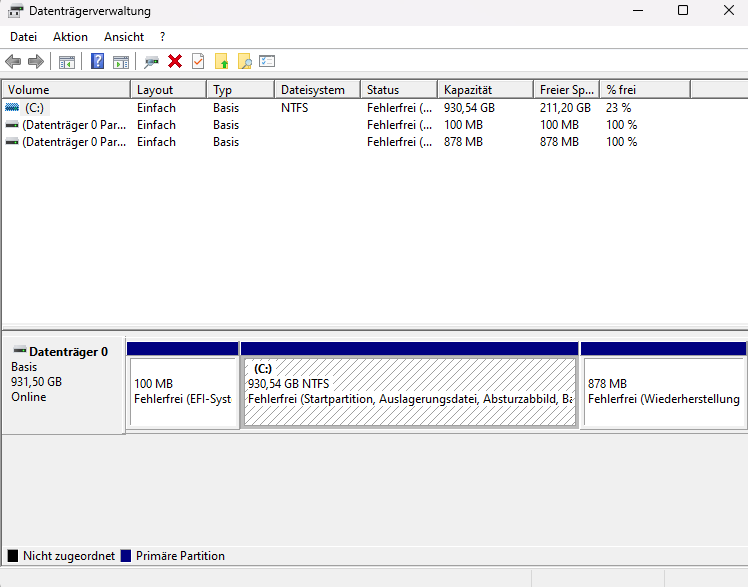Open the ? help menu
748x587 pixels.
[x=163, y=37]
